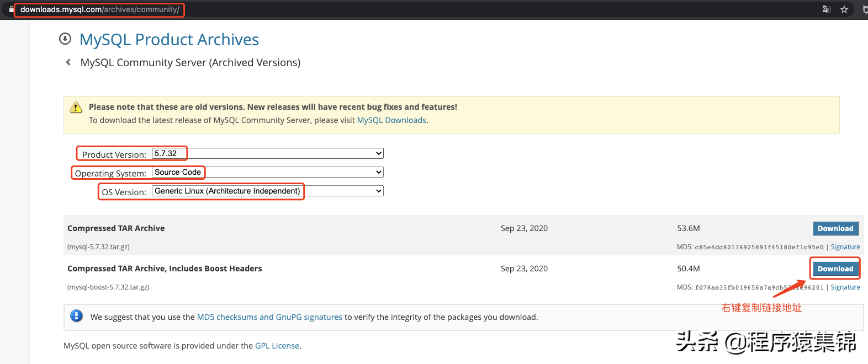This screenshot has height=364, width=868.
Task: Go back using the chevron beside MySQL Community Server
Action: pyautogui.click(x=68, y=62)
